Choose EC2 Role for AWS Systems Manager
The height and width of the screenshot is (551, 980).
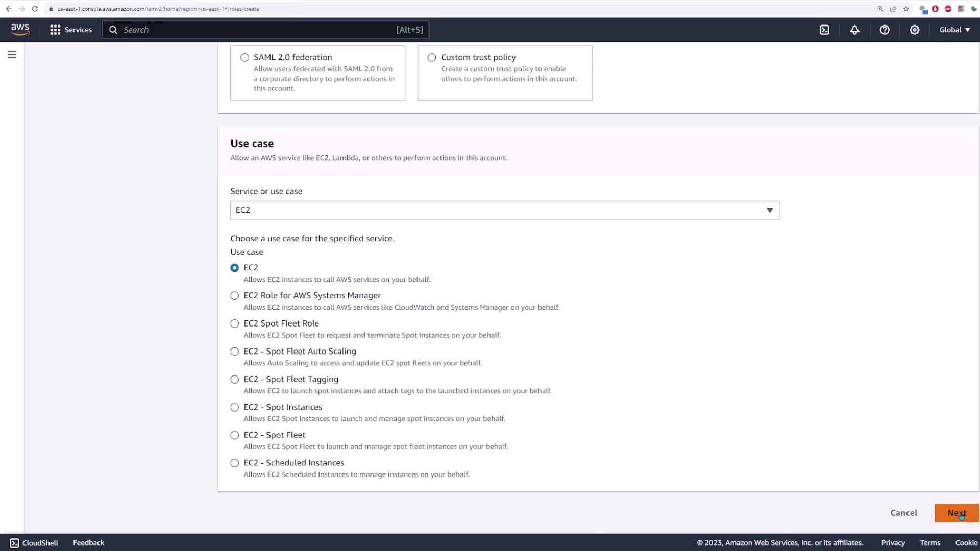(x=234, y=296)
